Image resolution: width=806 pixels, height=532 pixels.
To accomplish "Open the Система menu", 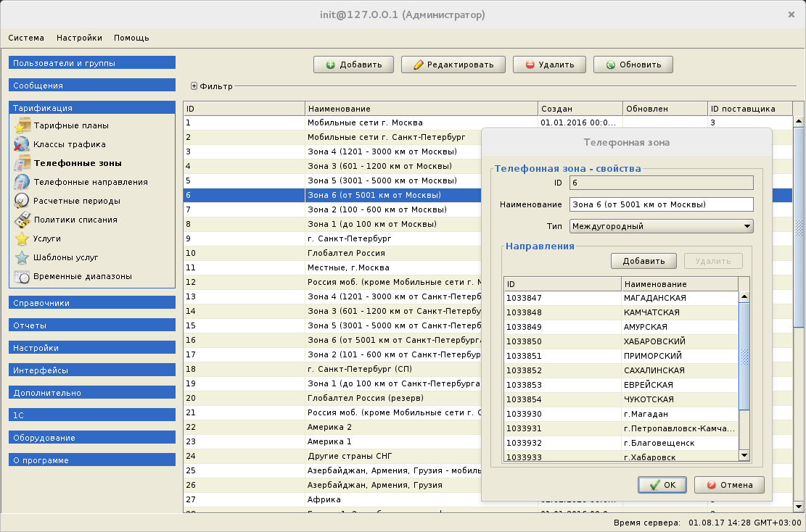I will pos(26,38).
